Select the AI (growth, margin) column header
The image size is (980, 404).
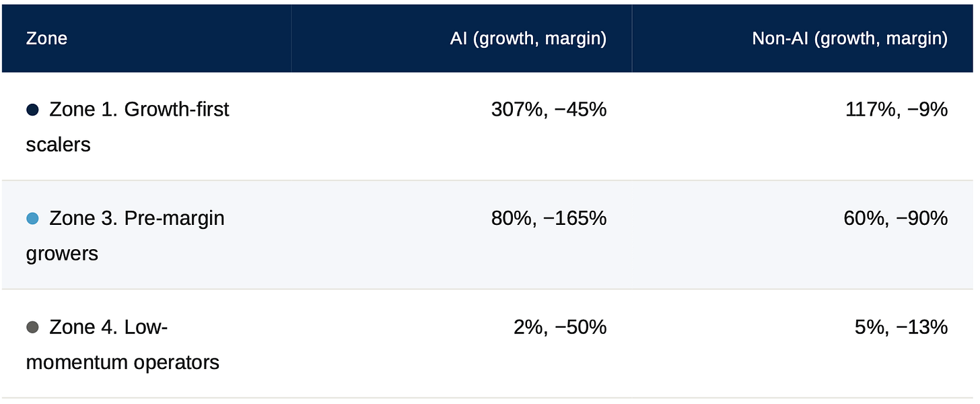(x=462, y=38)
